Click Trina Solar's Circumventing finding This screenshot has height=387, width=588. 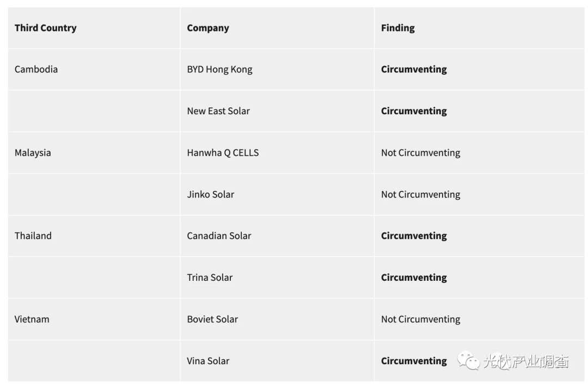click(414, 278)
